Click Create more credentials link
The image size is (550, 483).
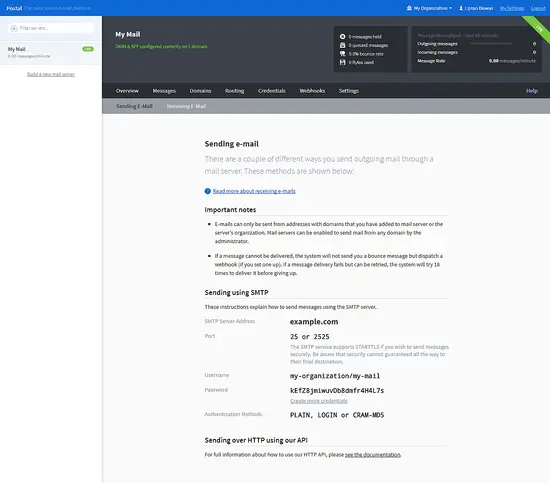pyautogui.click(x=318, y=401)
